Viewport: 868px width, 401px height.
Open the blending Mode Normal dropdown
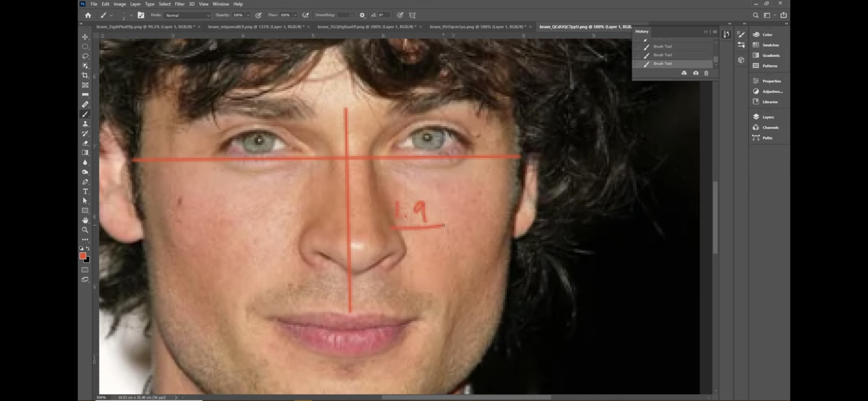[x=187, y=15]
